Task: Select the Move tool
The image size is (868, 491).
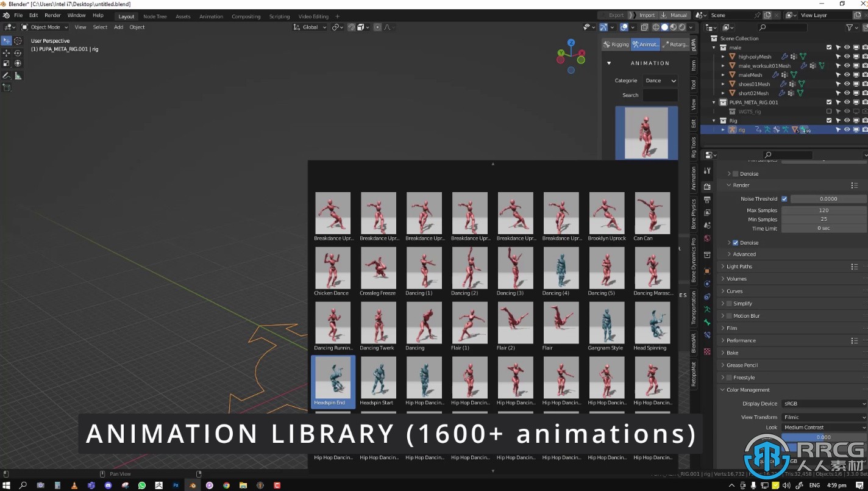Action: pyautogui.click(x=6, y=53)
